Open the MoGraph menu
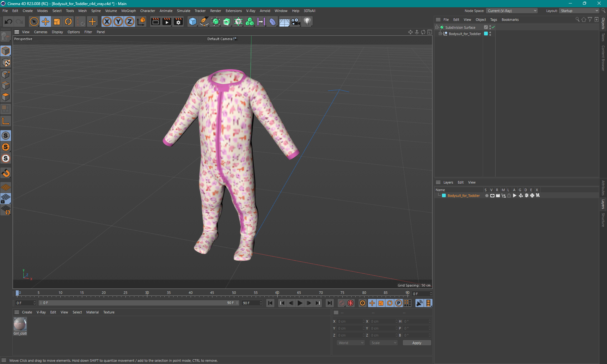This screenshot has height=364, width=607. (128, 11)
